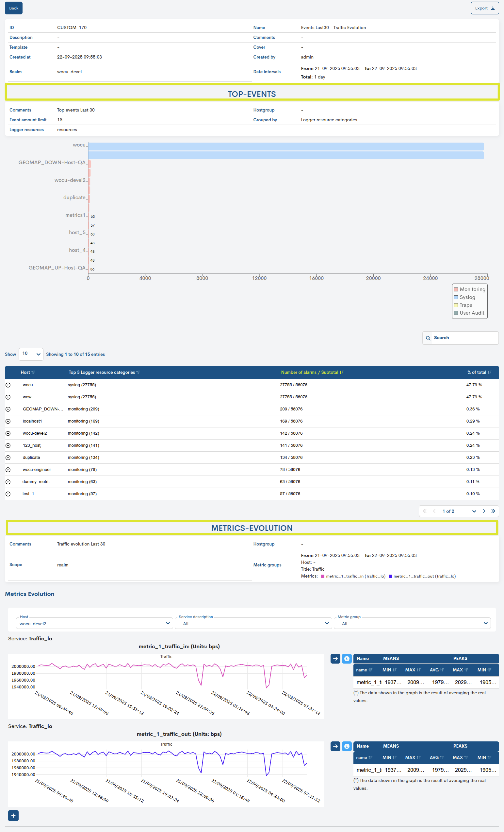The width and height of the screenshot is (504, 832).
Task: Toggle Monitoring series in chart legend
Action: (469, 289)
